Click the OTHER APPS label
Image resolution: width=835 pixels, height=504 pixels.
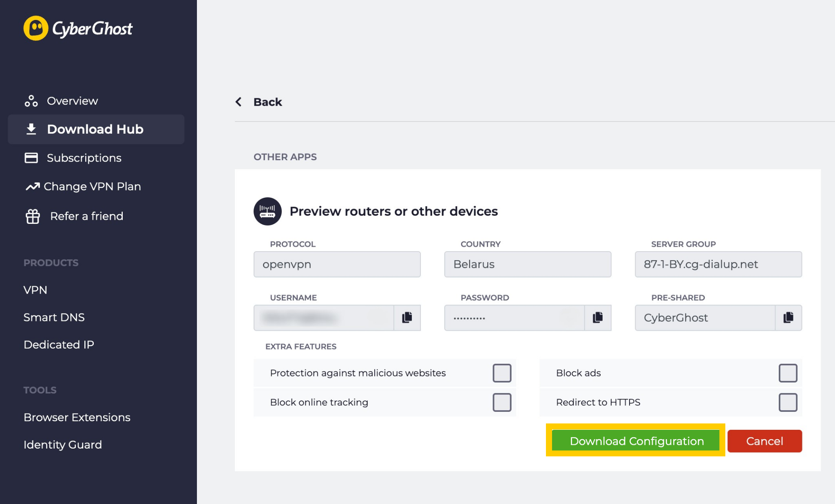pos(285,157)
